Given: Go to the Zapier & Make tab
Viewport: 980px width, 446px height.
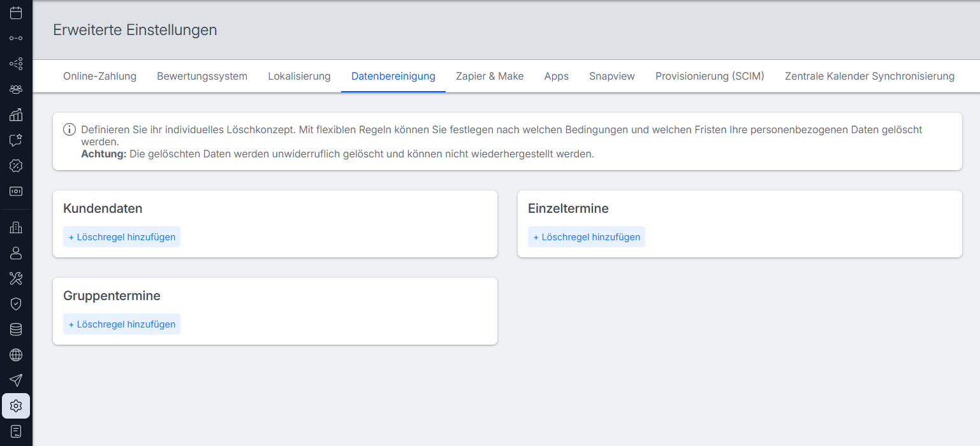Looking at the screenshot, I should click(490, 76).
